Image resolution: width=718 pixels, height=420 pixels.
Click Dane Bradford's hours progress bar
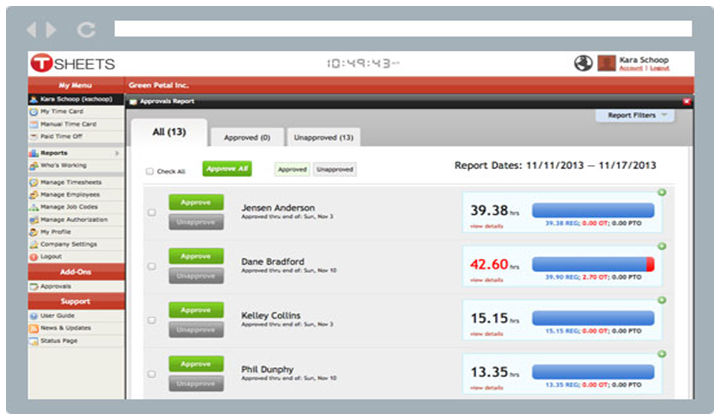(x=593, y=264)
